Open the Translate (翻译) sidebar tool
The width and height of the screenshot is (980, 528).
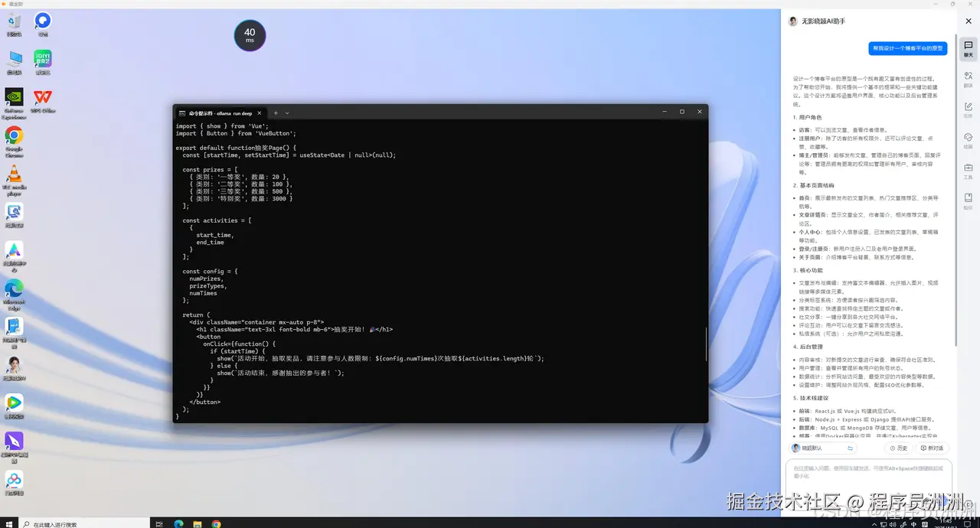pos(968,80)
